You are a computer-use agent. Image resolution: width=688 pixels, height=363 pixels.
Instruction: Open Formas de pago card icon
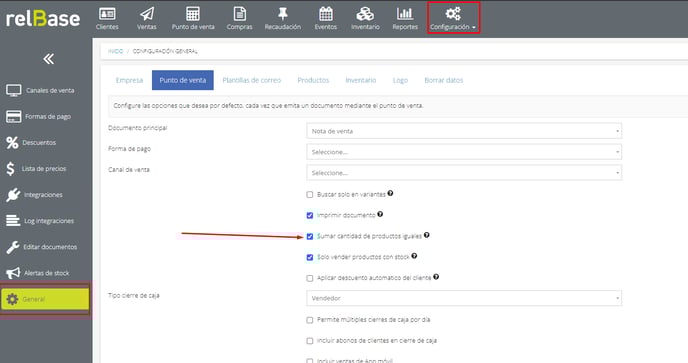click(x=14, y=117)
